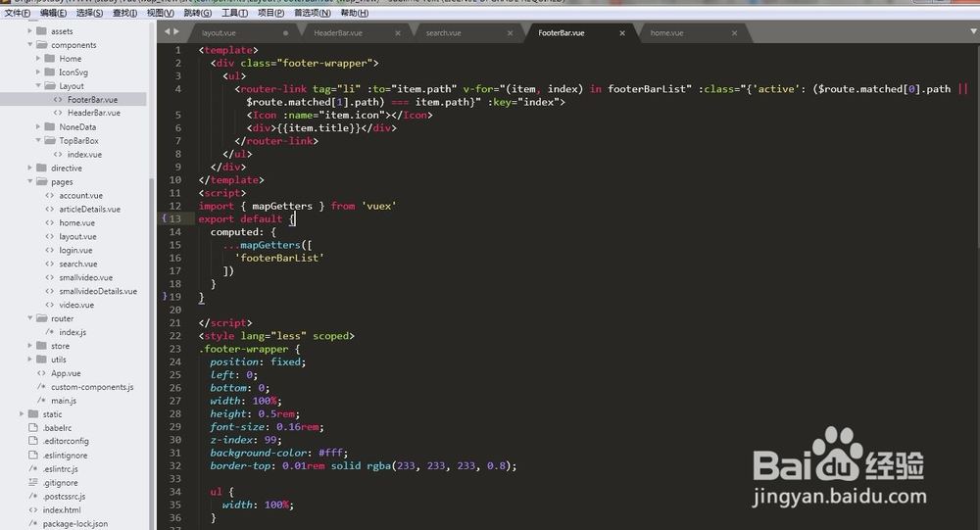Go to next tab with right arrow
Viewport: 980px width, 530px height.
176,31
